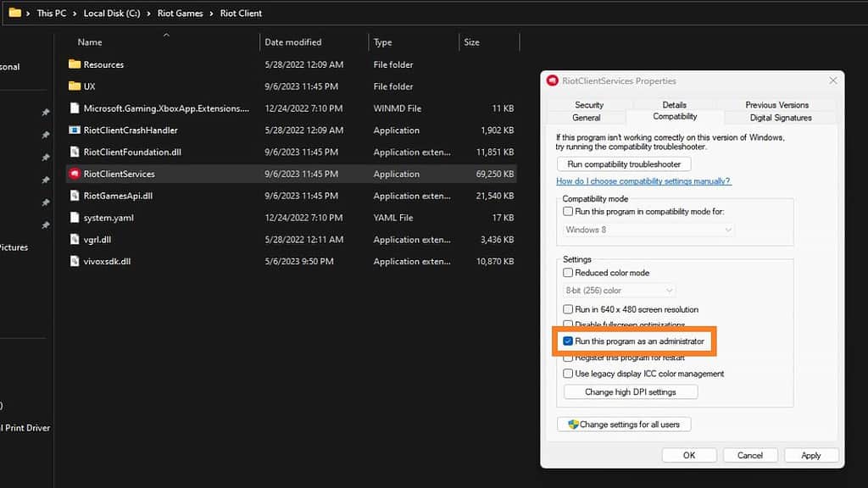Click YAML File type cell

click(x=393, y=218)
